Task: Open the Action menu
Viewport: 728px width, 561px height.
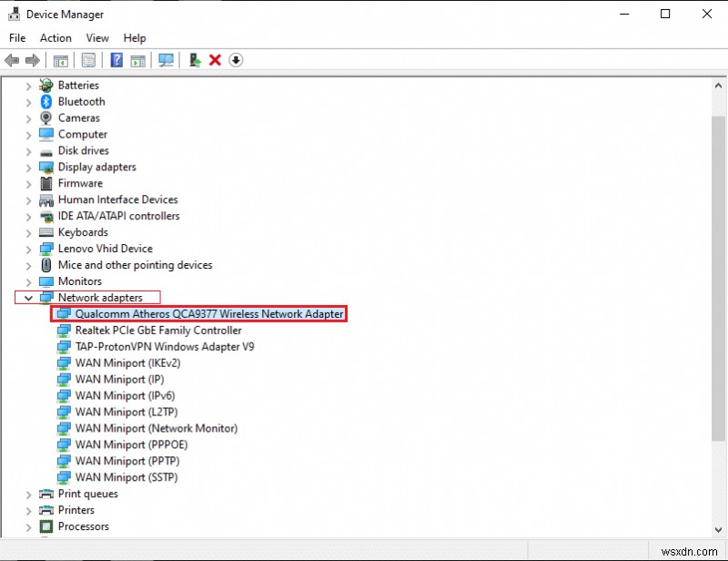Action: point(56,37)
